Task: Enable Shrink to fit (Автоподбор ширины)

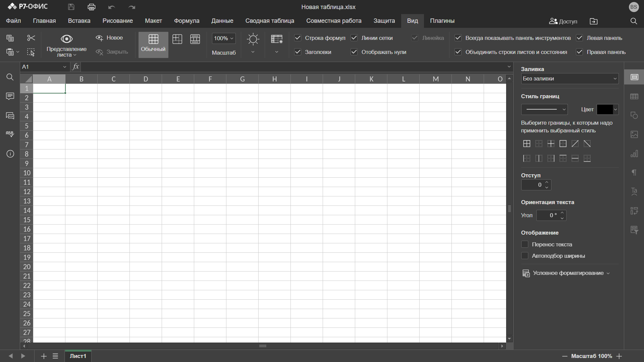Action: pos(525,256)
